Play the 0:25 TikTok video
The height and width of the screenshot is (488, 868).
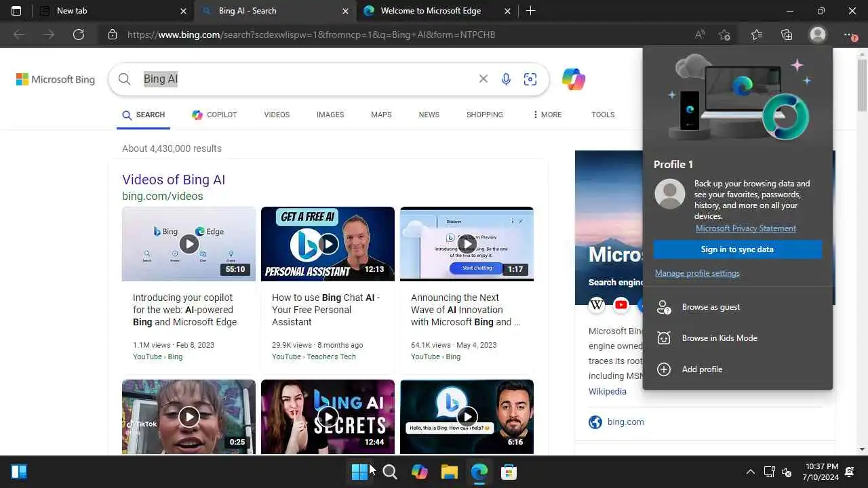189,417
